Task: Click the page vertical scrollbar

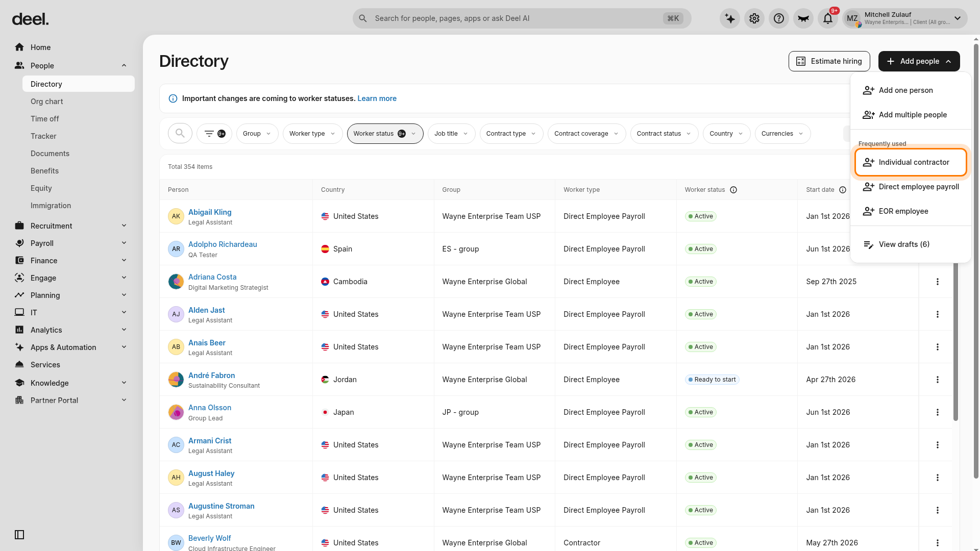Action: click(976, 260)
